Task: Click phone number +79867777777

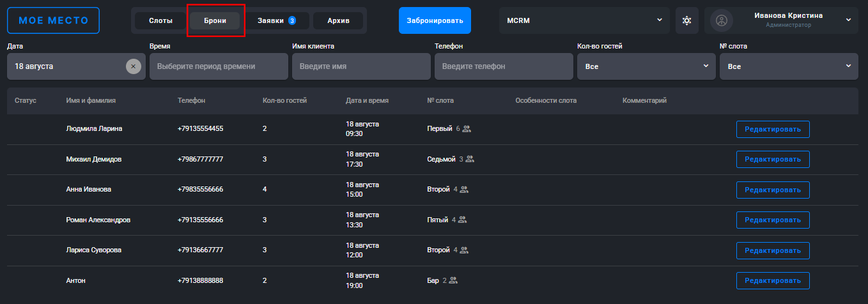Action: coord(200,159)
